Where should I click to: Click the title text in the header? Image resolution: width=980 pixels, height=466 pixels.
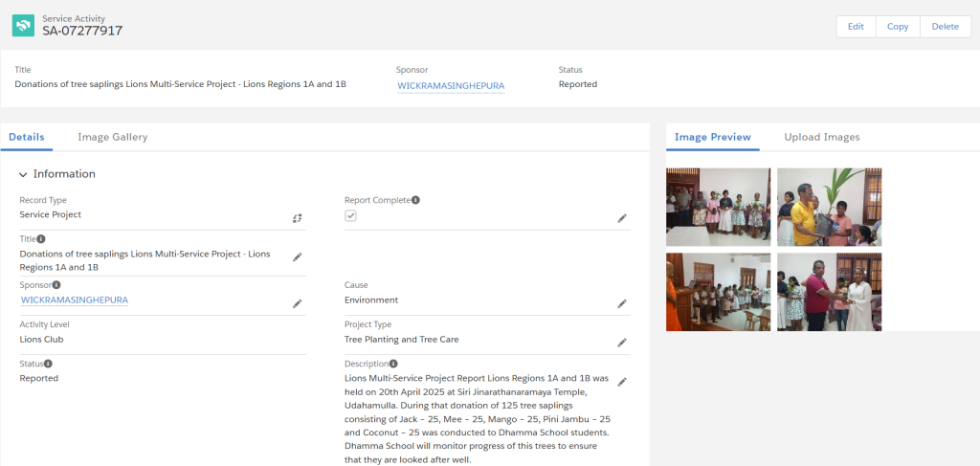pos(180,83)
